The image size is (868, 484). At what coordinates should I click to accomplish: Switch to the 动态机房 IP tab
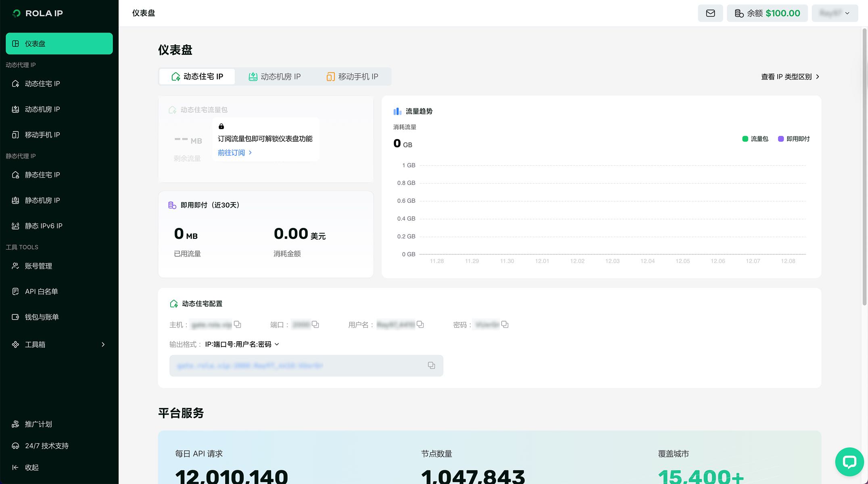click(275, 77)
